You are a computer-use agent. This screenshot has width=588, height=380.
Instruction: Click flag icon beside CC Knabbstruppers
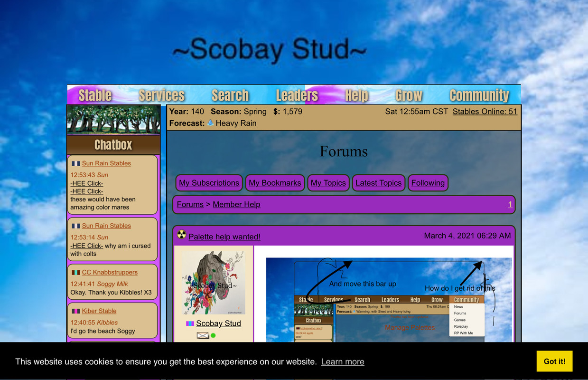pyautogui.click(x=75, y=273)
